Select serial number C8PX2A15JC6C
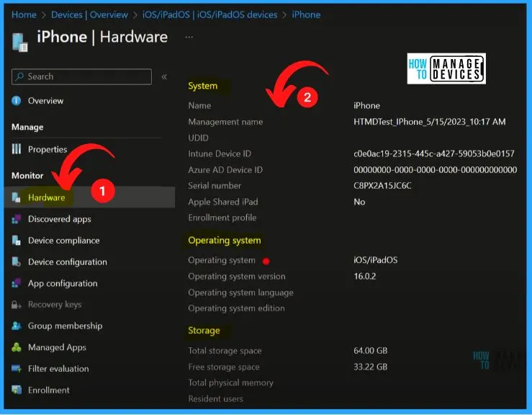532x415 pixels. pos(382,186)
